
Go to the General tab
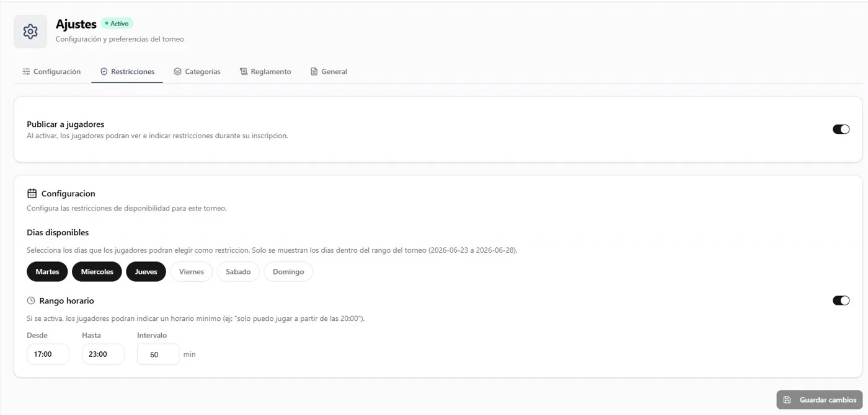click(329, 71)
